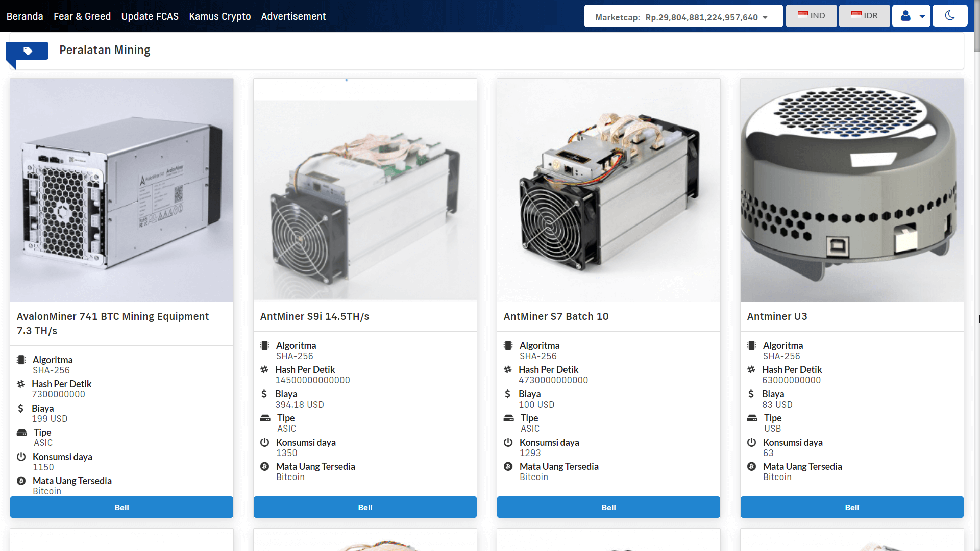Open the Fear & Greed menu item
Screen dimensions: 980x551
[x=82, y=16]
